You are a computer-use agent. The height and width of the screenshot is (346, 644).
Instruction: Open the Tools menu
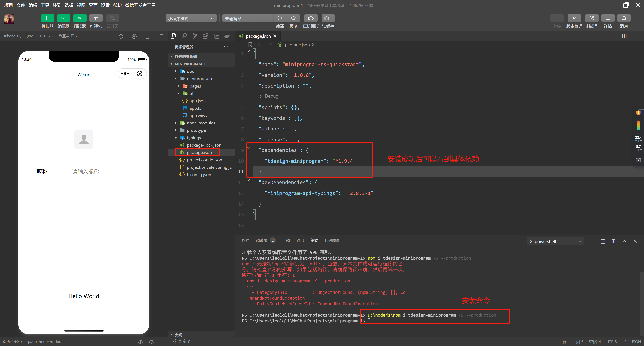tap(45, 5)
